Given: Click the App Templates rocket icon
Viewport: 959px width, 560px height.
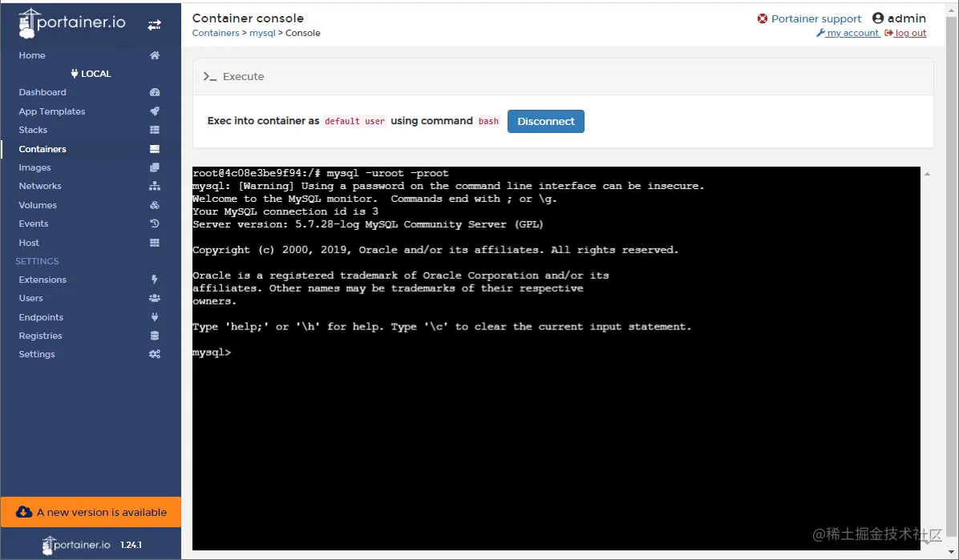Looking at the screenshot, I should [155, 111].
